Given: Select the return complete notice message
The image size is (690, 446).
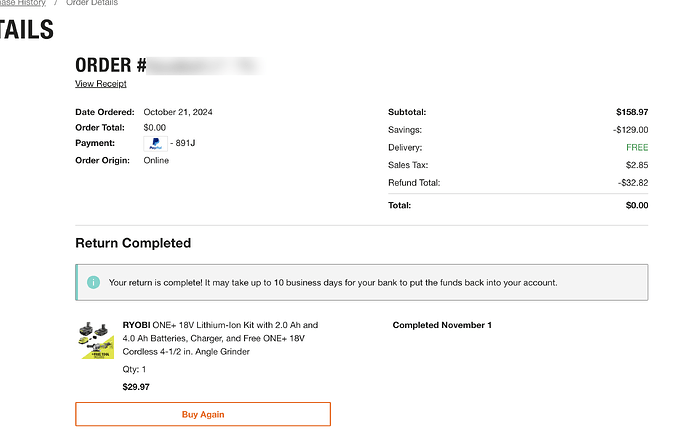Looking at the screenshot, I should pyautogui.click(x=333, y=282).
